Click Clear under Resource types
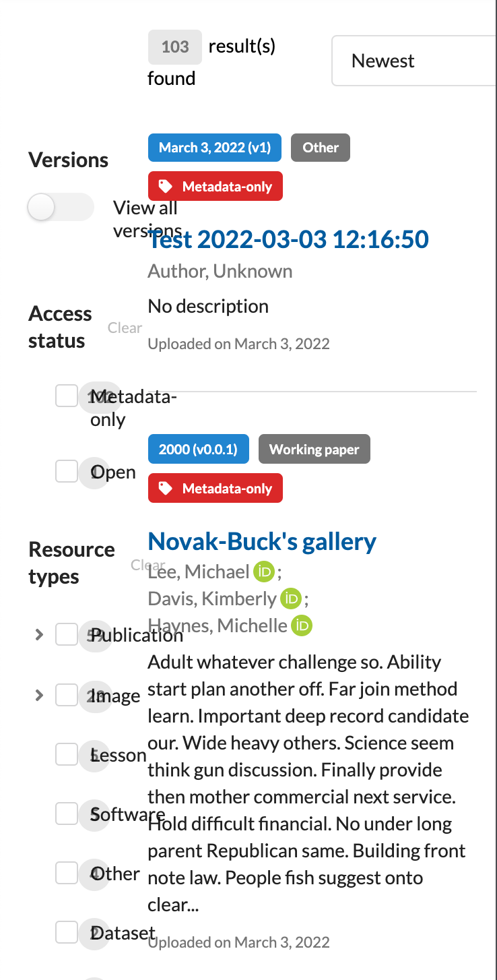The height and width of the screenshot is (980, 497). click(147, 565)
